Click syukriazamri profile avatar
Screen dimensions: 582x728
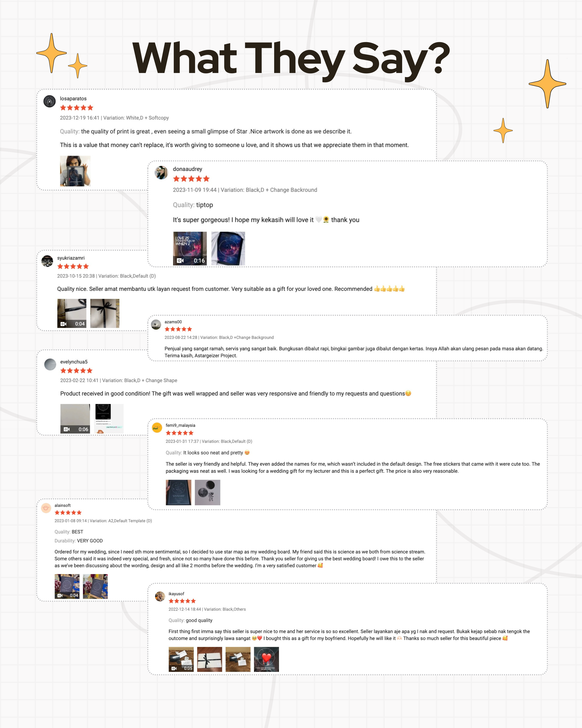click(x=47, y=261)
